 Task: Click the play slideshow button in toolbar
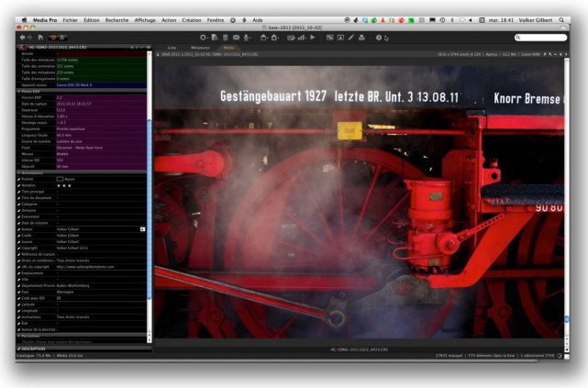pyautogui.click(x=313, y=38)
